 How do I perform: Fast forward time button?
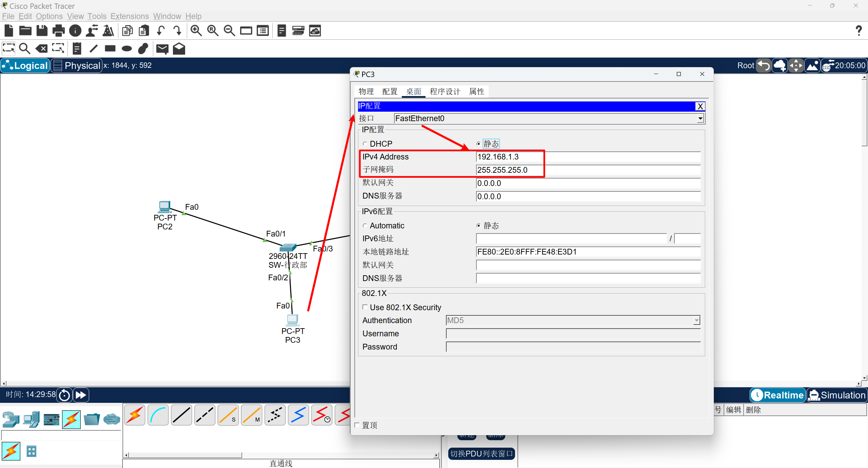(x=81, y=395)
